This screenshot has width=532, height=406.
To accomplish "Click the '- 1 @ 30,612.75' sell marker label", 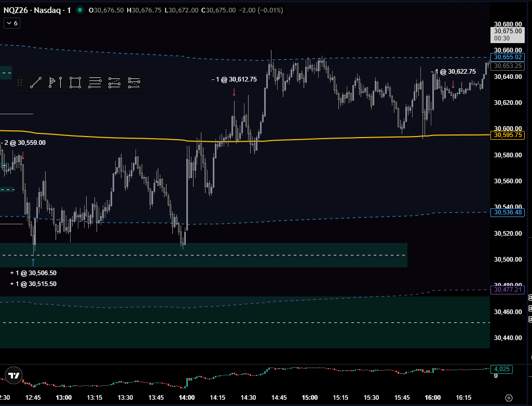I will [234, 79].
